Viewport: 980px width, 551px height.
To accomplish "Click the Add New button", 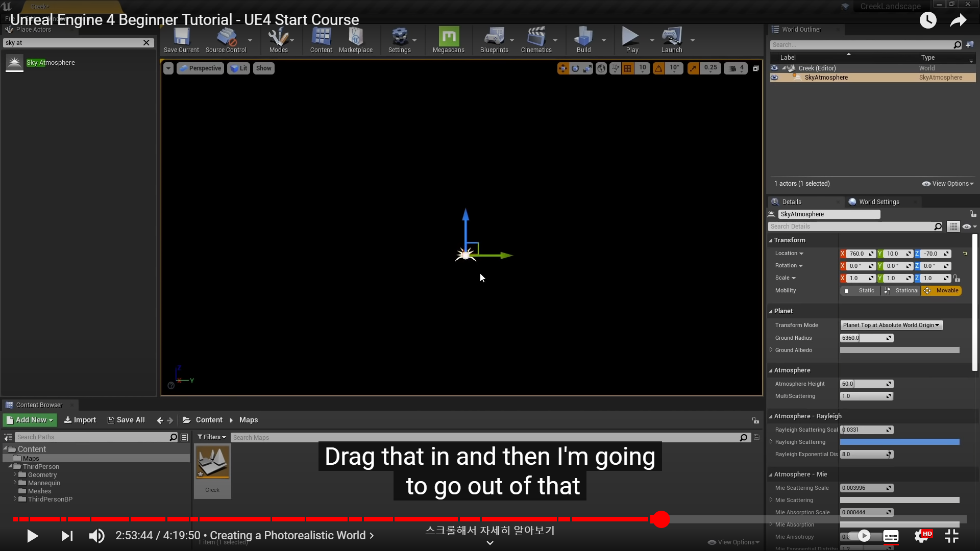I will tap(30, 420).
